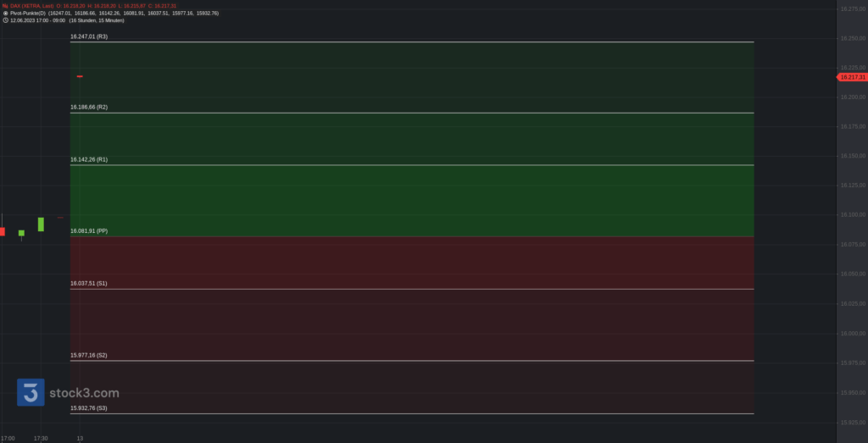Click the red 16.217,31 current price tag
868x443 pixels.
(x=853, y=77)
